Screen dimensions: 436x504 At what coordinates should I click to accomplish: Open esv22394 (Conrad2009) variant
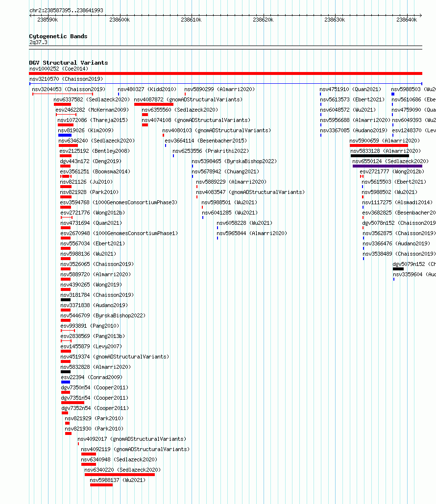coord(92,377)
